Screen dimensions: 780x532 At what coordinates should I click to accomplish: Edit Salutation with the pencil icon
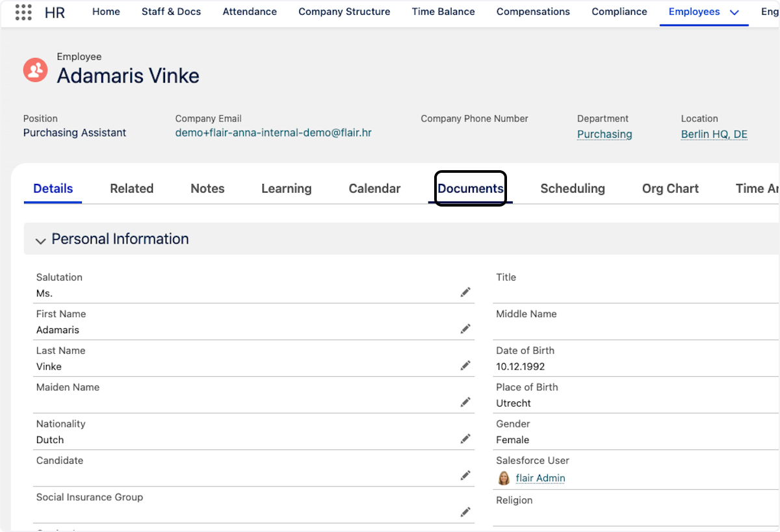click(465, 292)
